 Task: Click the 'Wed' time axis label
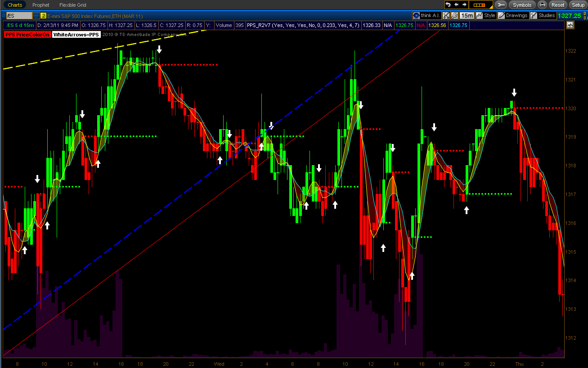coord(219,364)
